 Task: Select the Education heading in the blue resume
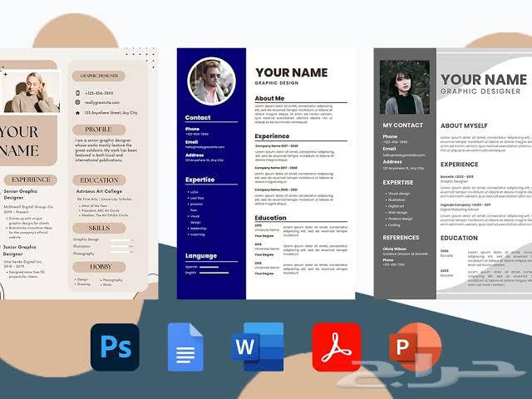coord(271,218)
